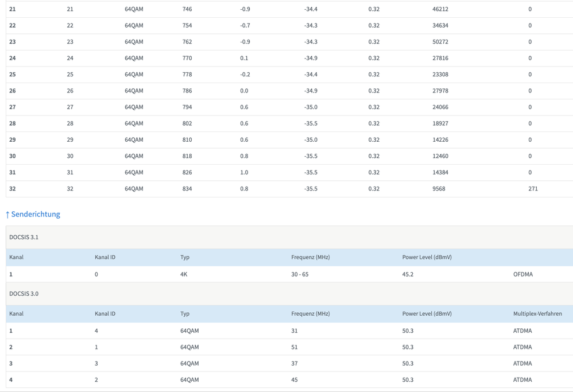Click the ATDMA cell for frequency 31 row
Image resolution: width=573 pixels, height=392 pixels.
522,331
